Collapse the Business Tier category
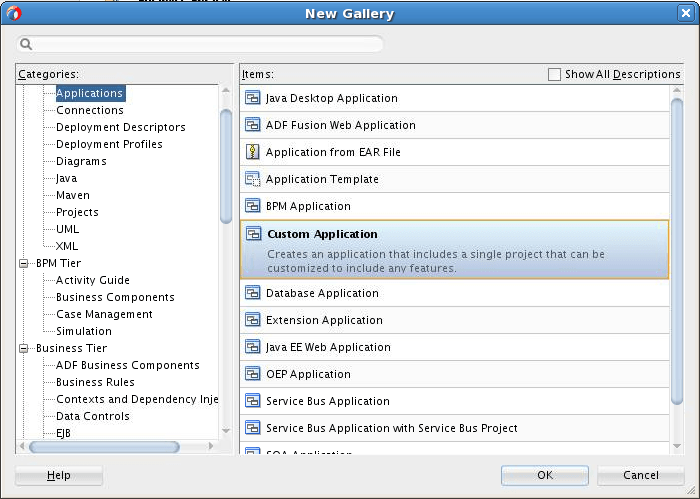The image size is (700, 499). click(x=24, y=349)
